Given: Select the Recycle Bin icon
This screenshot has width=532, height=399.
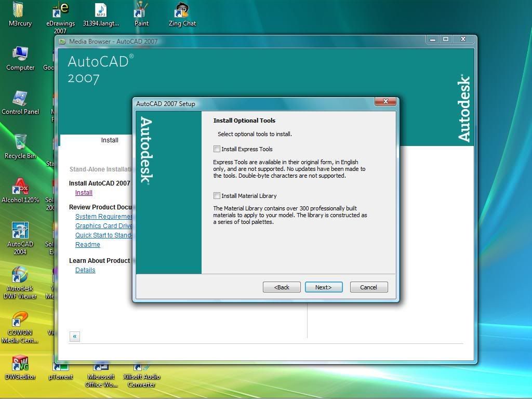Looking at the screenshot, I should pos(20,147).
